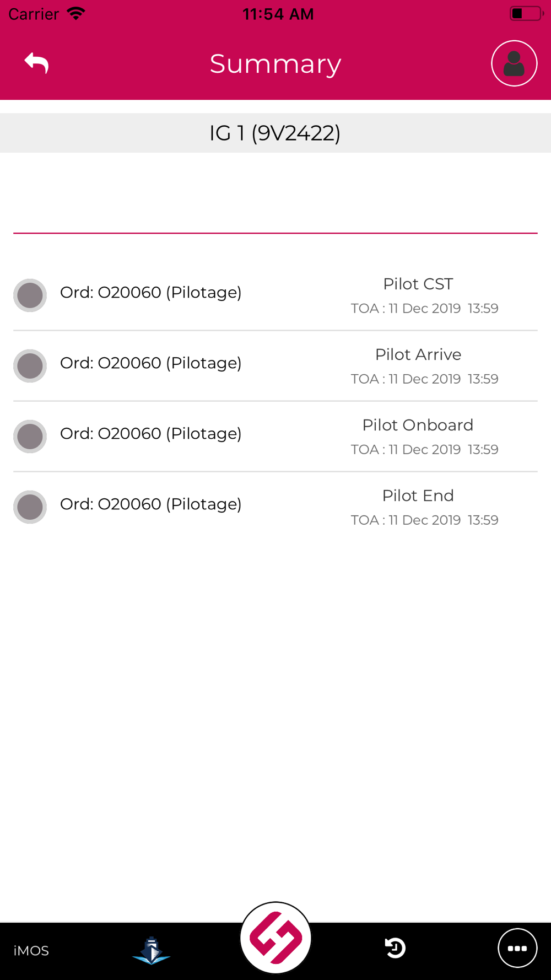Open the Pilot Arrive status label
Viewport: 551px width, 980px height.
point(418,354)
